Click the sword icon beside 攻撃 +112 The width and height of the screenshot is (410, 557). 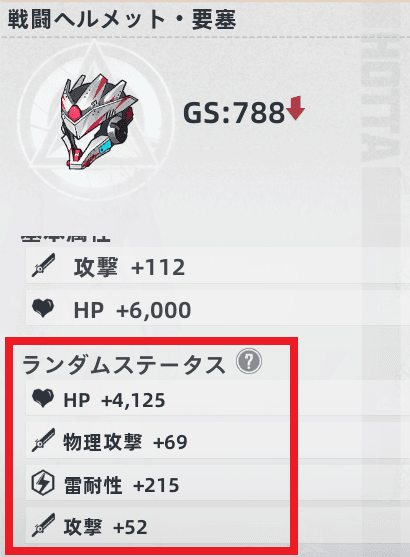pos(43,265)
